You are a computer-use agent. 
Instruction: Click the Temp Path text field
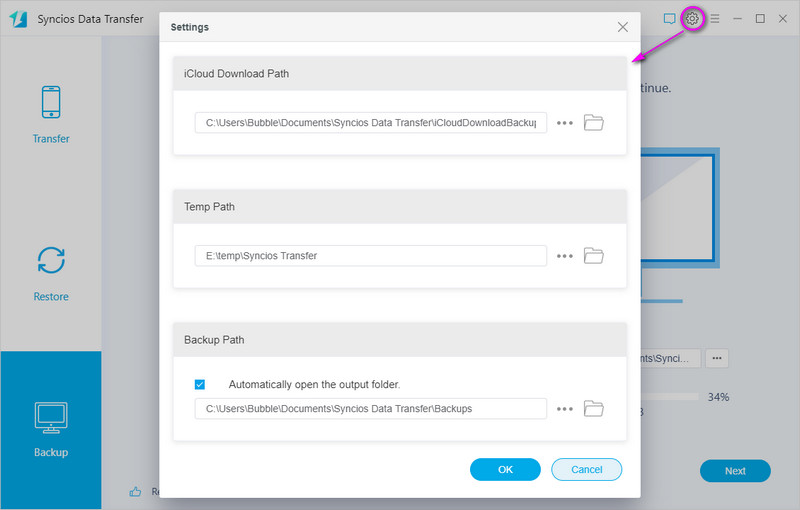tap(370, 256)
